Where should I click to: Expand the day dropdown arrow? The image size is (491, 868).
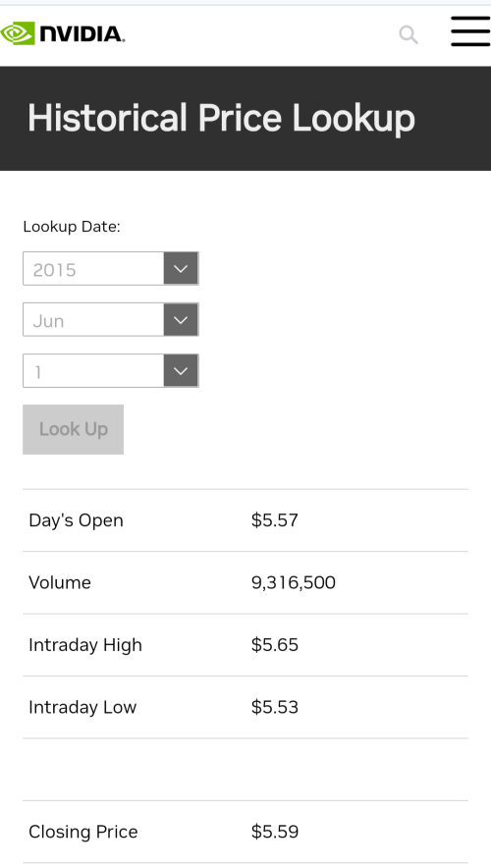coord(181,370)
